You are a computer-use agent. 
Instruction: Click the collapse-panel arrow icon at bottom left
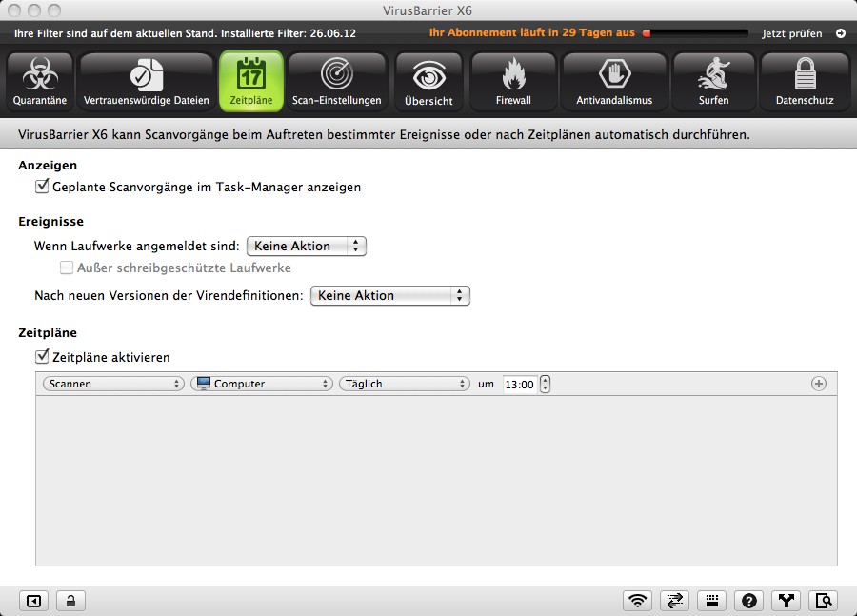[x=34, y=601]
